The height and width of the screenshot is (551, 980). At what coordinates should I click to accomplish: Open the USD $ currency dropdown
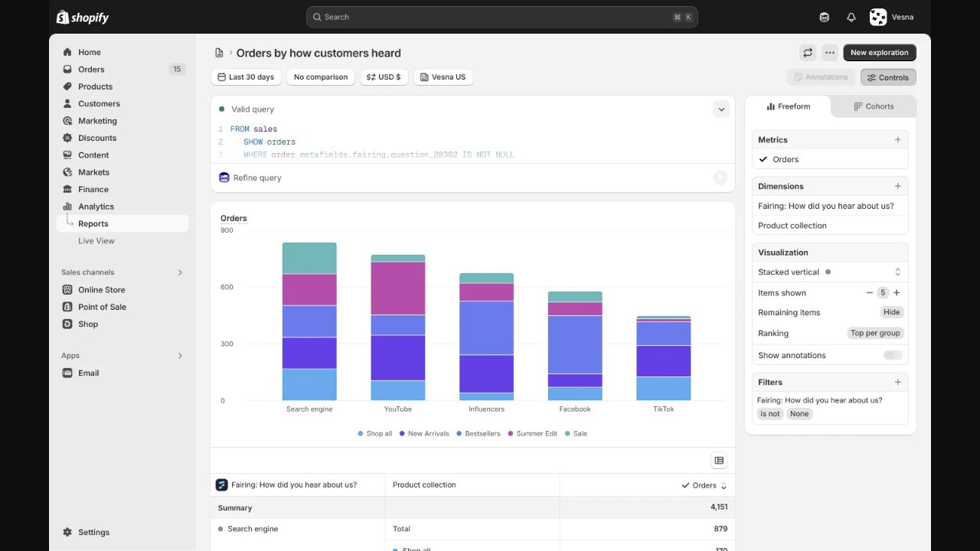pyautogui.click(x=384, y=77)
